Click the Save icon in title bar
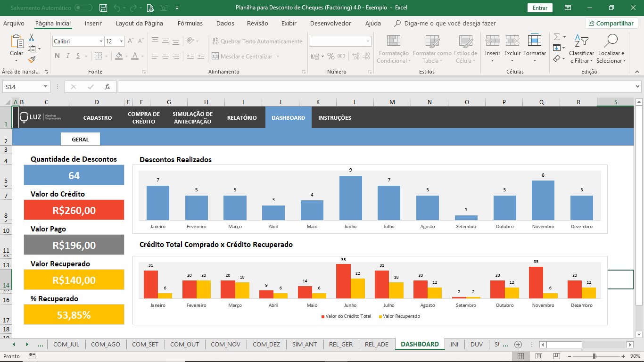644x362 pixels. tap(103, 8)
